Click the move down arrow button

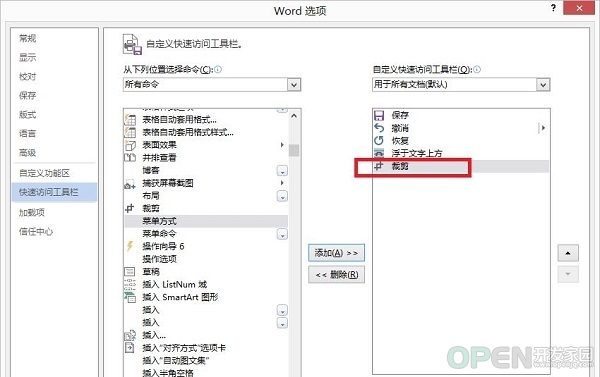(568, 274)
